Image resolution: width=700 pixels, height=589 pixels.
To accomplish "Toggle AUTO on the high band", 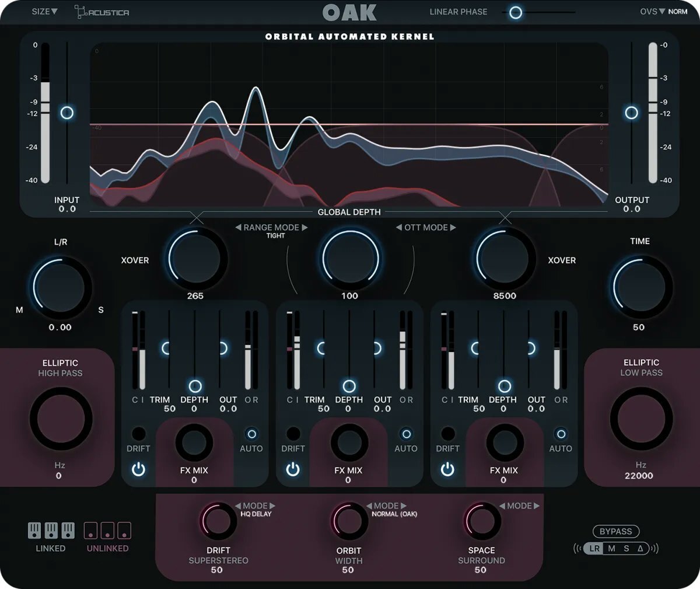I will [x=561, y=434].
